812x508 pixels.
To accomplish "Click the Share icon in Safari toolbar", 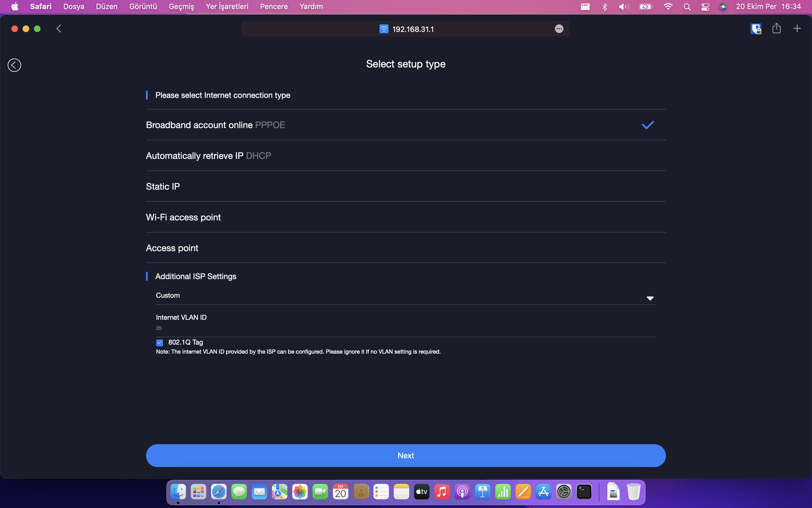I will tap(776, 28).
